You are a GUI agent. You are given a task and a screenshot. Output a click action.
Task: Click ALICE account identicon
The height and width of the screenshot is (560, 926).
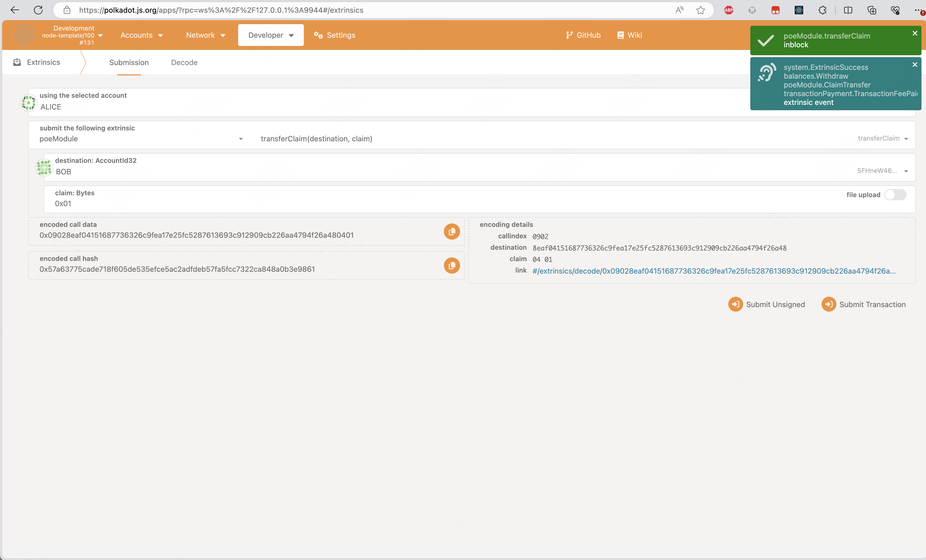[x=28, y=103]
